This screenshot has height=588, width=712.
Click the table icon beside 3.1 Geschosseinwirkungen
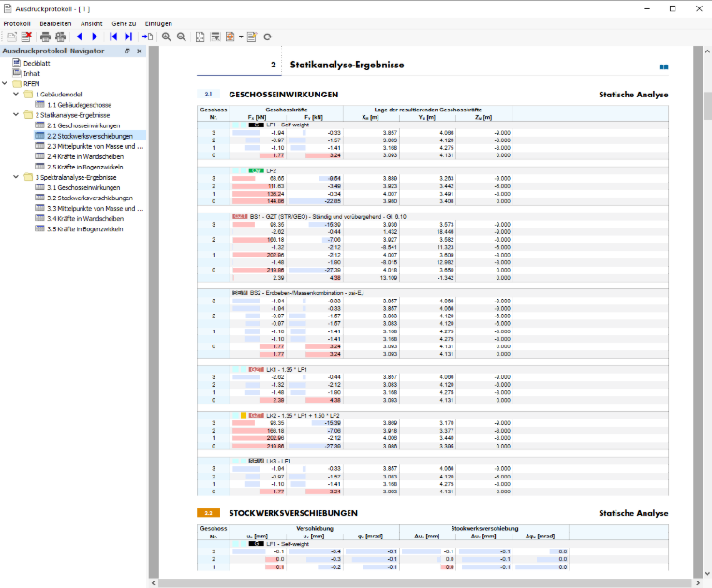[39, 187]
